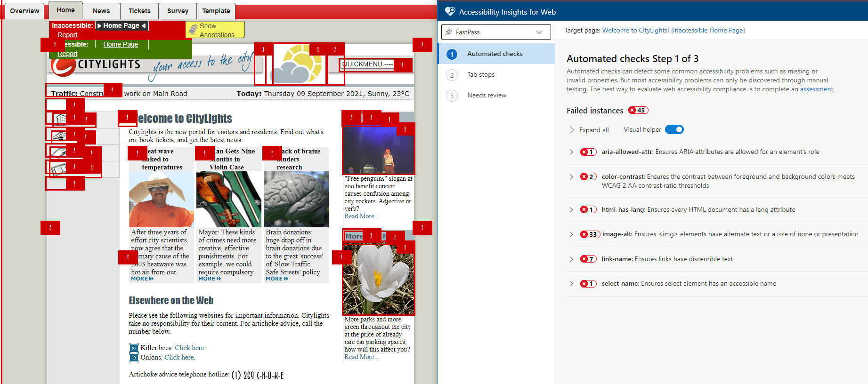
Task: Expand all failed instances
Action: [589, 130]
